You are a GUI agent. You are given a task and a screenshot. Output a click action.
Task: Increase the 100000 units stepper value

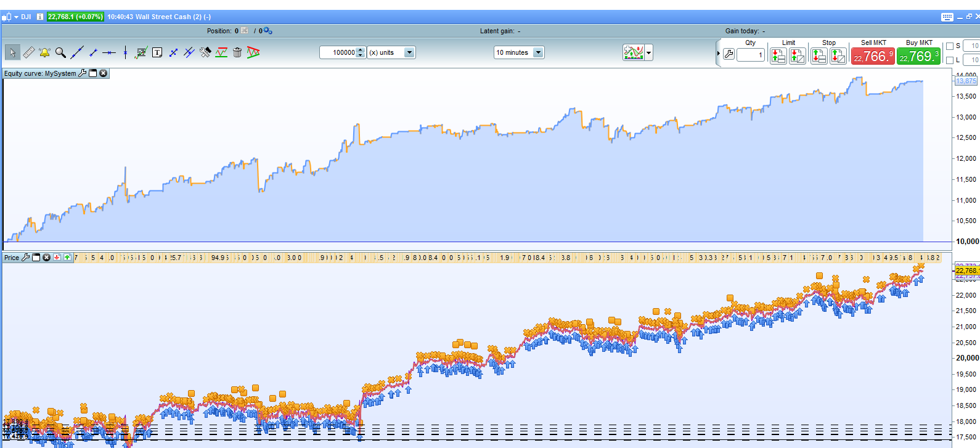coord(361,49)
